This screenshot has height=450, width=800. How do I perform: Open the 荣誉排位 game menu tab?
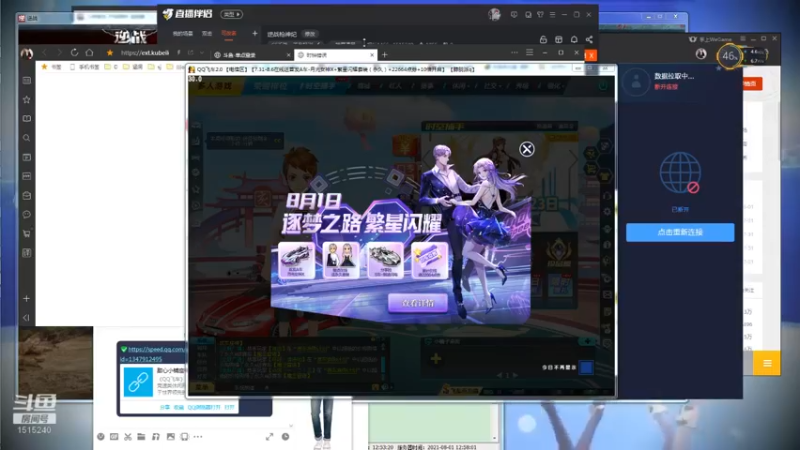(x=270, y=86)
